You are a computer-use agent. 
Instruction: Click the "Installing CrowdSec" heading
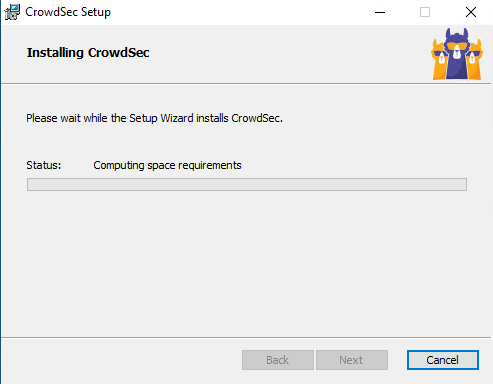pyautogui.click(x=88, y=53)
